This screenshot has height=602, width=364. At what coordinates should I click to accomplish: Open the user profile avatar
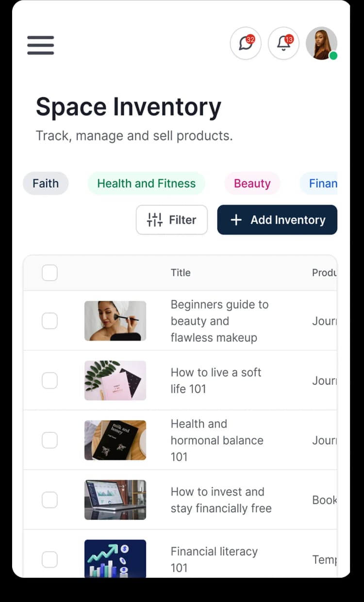pos(321,44)
